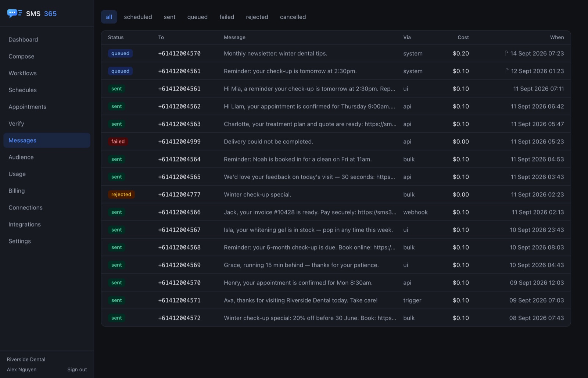Open the 'failed' filter tab
This screenshot has height=378, width=588.
click(227, 17)
